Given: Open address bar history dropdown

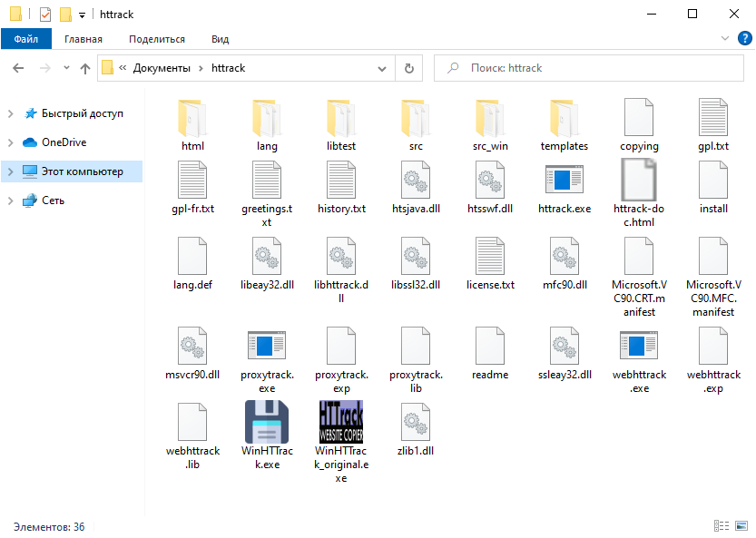Looking at the screenshot, I should point(382,68).
